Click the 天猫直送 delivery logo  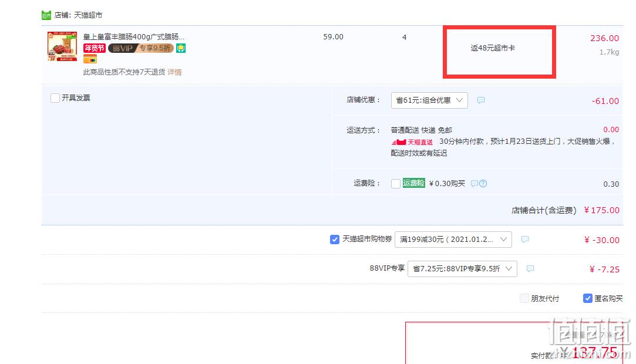click(x=412, y=142)
